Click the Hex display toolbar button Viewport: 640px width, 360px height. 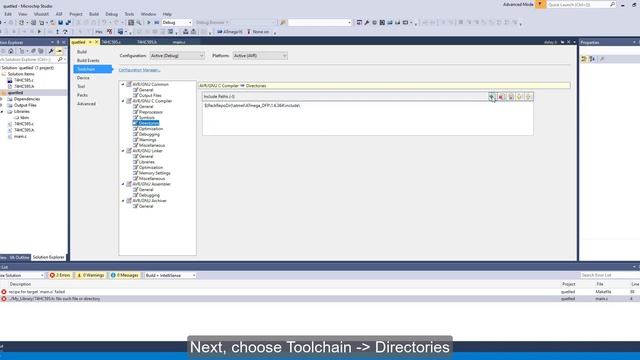(x=99, y=31)
